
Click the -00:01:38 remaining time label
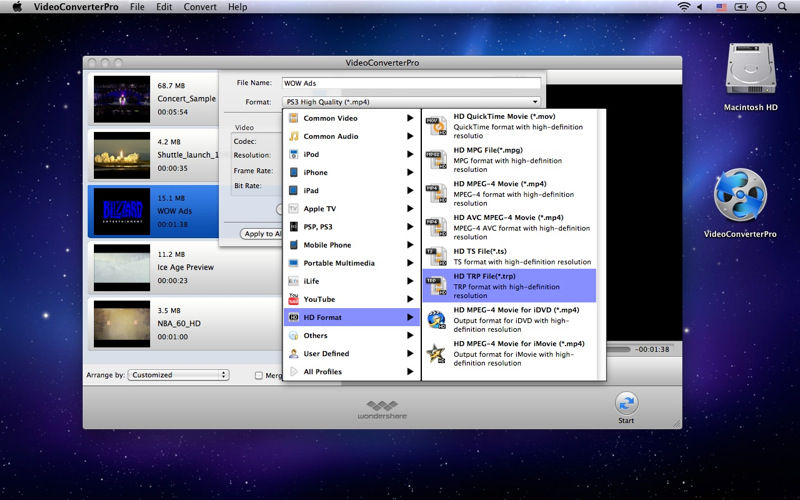tap(652, 349)
